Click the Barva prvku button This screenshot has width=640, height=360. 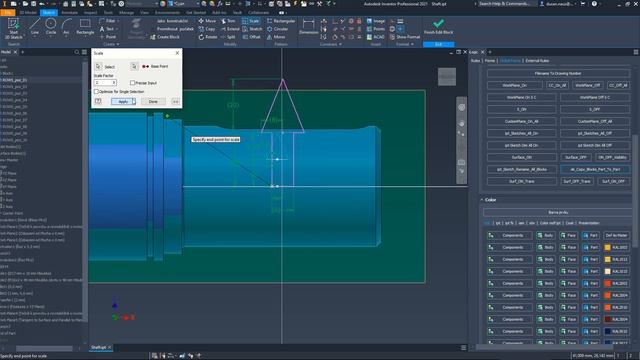click(x=558, y=212)
